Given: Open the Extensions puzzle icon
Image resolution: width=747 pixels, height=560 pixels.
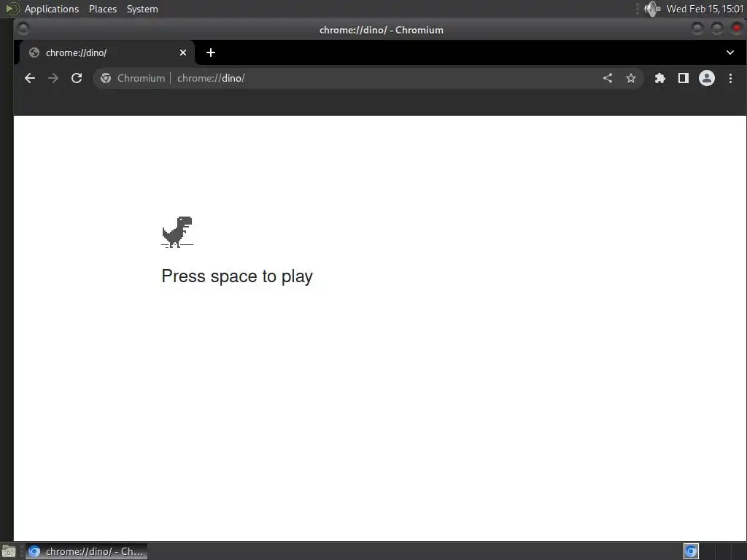Looking at the screenshot, I should click(x=659, y=78).
